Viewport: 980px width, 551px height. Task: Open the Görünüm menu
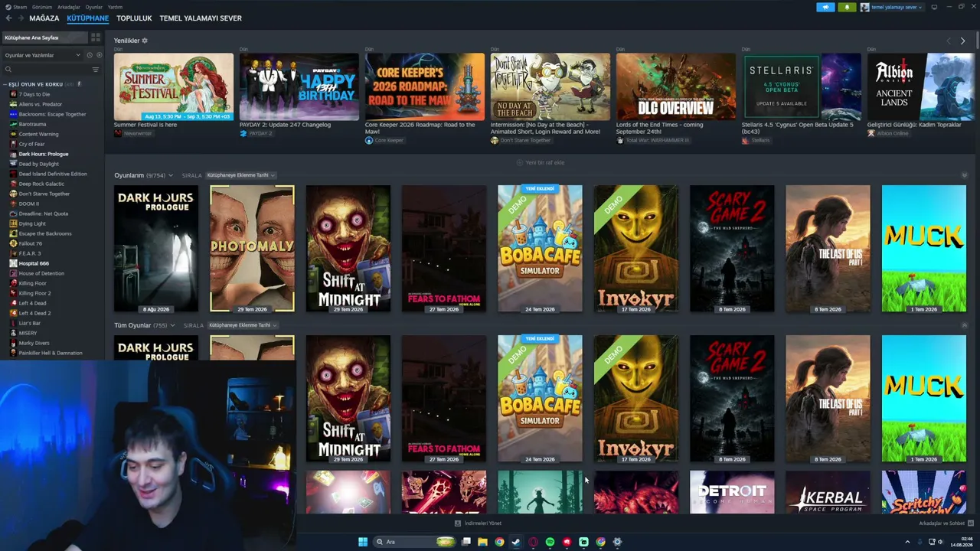click(x=42, y=7)
